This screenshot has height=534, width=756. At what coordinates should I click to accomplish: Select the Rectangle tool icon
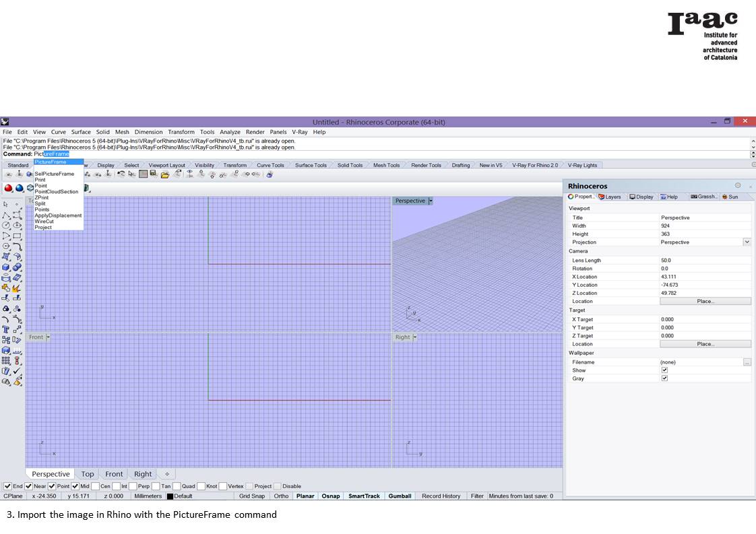17,236
